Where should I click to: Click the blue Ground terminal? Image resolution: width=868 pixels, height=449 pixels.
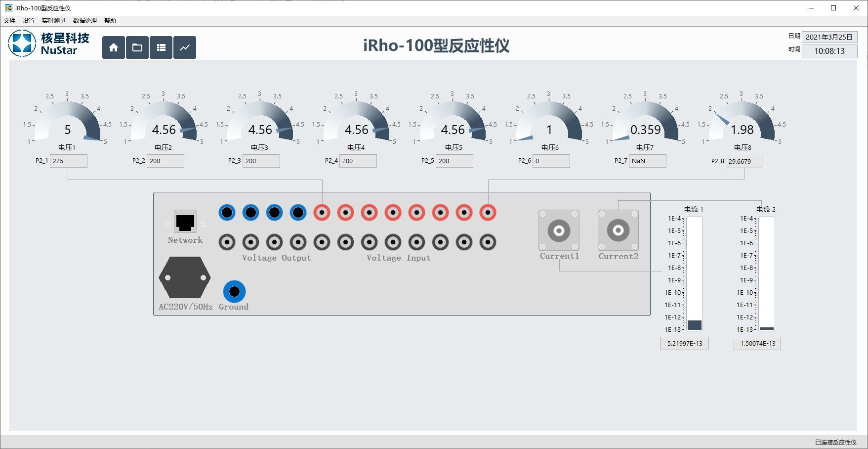point(234,291)
